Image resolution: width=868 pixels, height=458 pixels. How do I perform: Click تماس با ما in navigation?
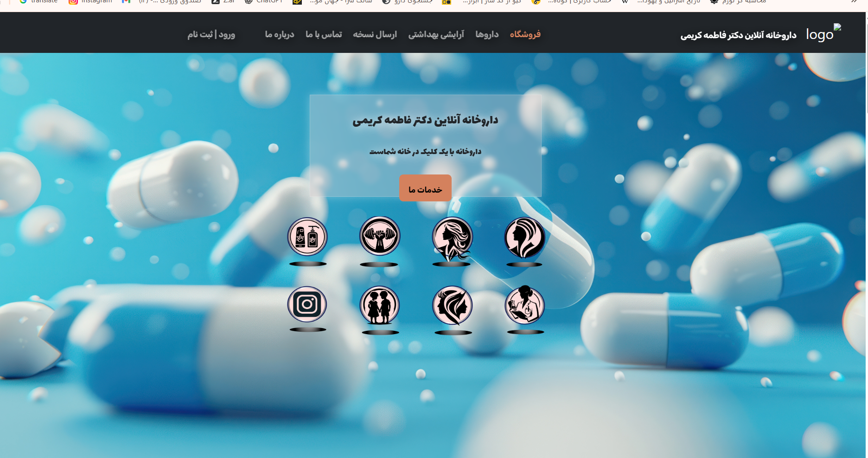coord(324,34)
